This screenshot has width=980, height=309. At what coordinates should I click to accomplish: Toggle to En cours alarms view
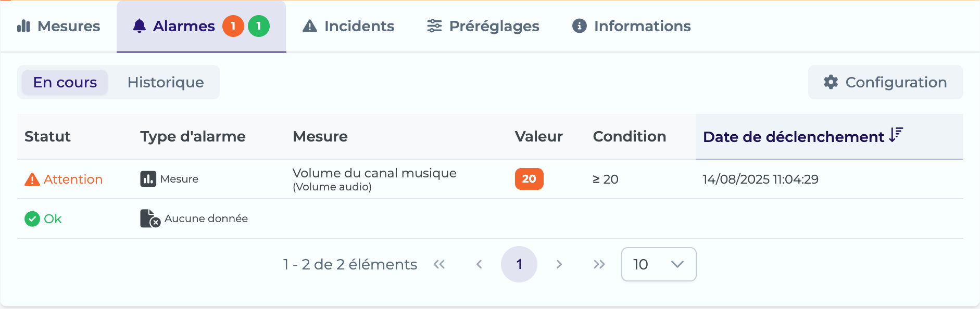tap(65, 82)
